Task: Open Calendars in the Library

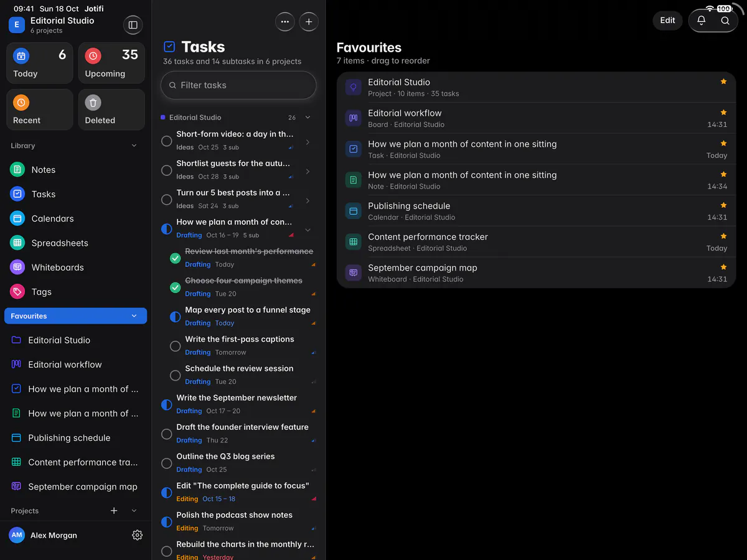Action: (76, 218)
